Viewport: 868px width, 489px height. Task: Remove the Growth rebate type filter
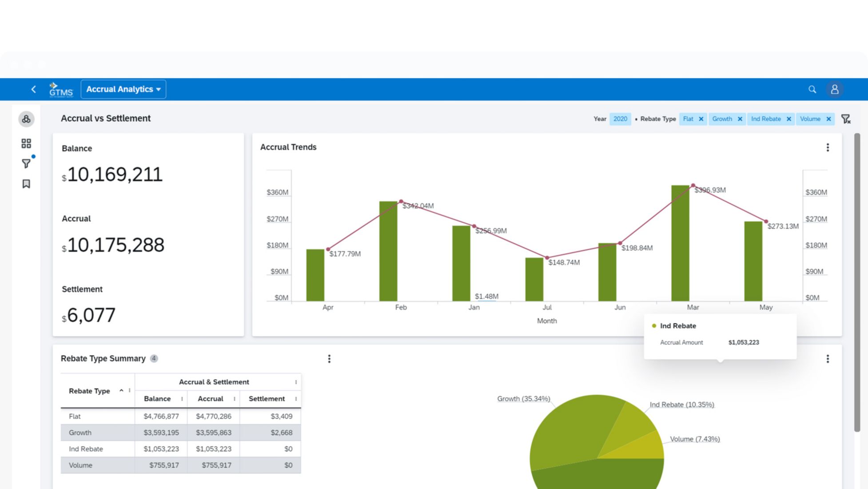(740, 119)
